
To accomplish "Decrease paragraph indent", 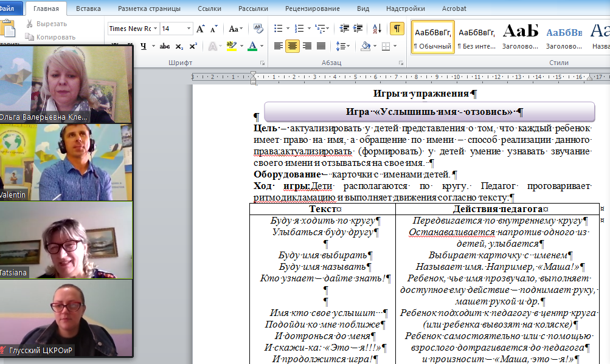I will (x=345, y=29).
